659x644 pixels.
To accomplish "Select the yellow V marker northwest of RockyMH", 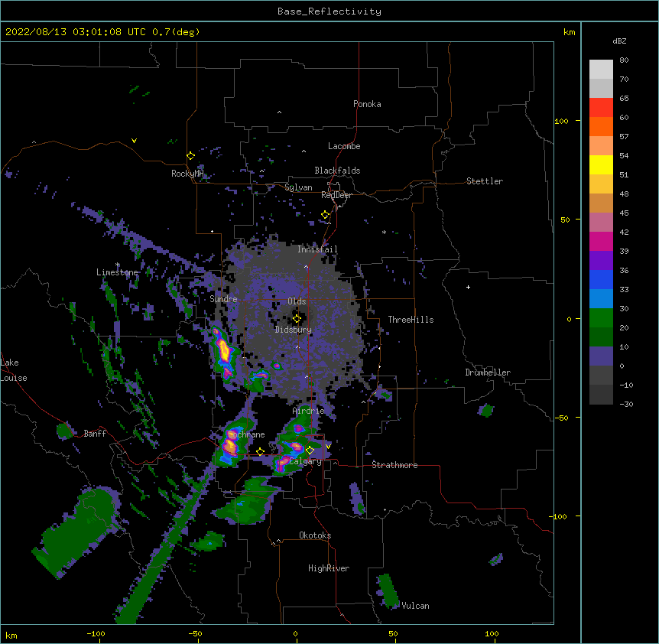I will [x=134, y=141].
